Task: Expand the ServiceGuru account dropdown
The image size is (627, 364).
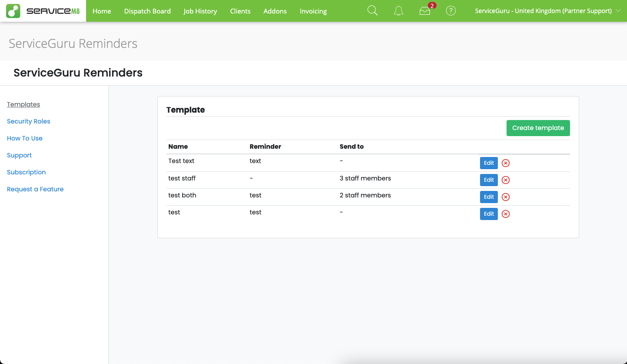Action: 548,11
